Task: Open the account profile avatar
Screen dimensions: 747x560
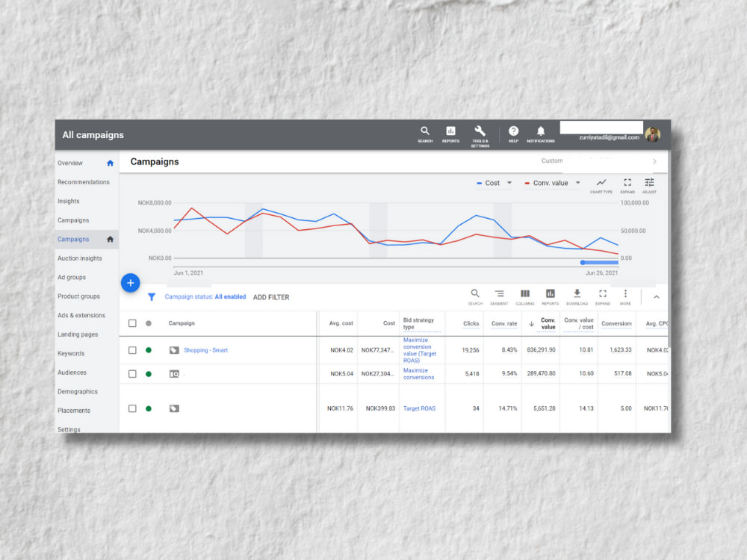Action: point(653,134)
